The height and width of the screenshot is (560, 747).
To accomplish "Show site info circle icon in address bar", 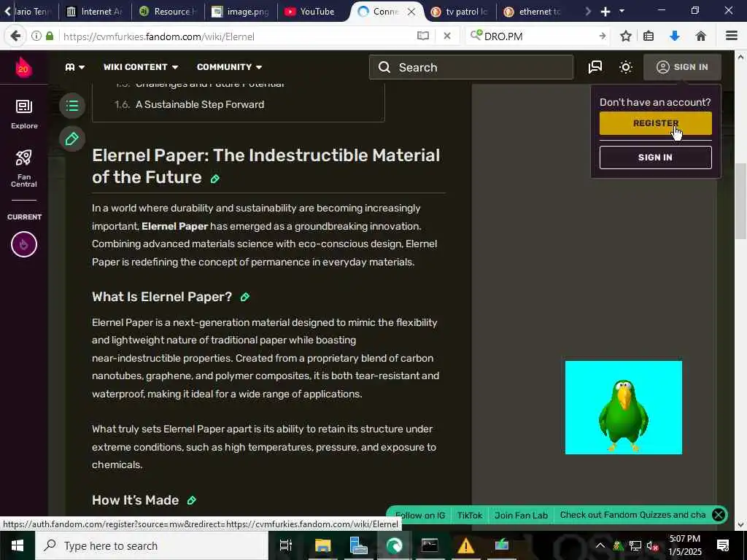I will (36, 36).
